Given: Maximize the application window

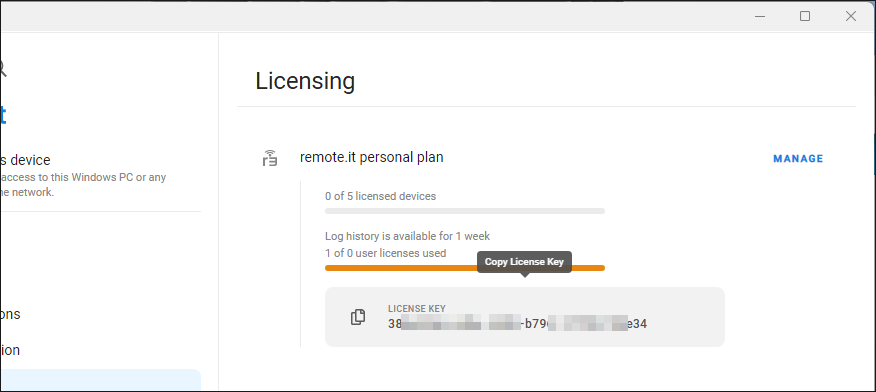Looking at the screenshot, I should (x=804, y=16).
